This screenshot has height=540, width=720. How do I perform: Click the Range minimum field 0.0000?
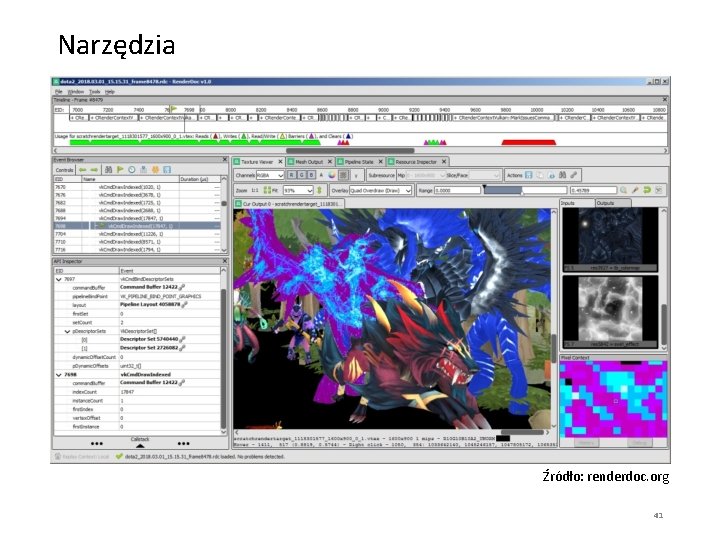[457, 190]
